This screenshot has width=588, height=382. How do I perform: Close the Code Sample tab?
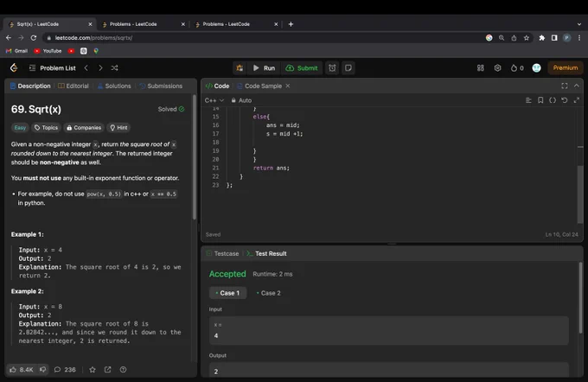[288, 86]
